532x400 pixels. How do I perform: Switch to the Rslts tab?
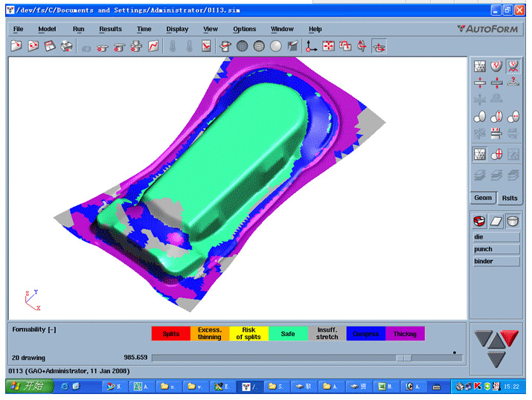510,198
